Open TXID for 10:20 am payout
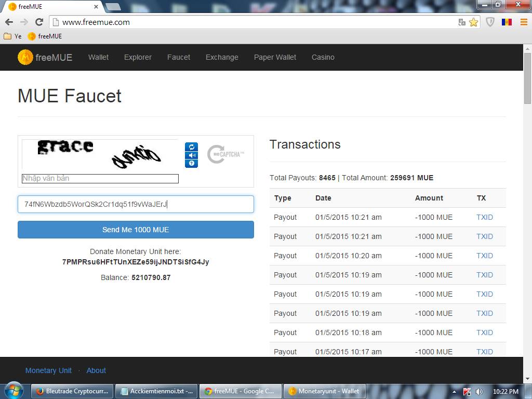The width and height of the screenshot is (532, 399). click(x=485, y=256)
